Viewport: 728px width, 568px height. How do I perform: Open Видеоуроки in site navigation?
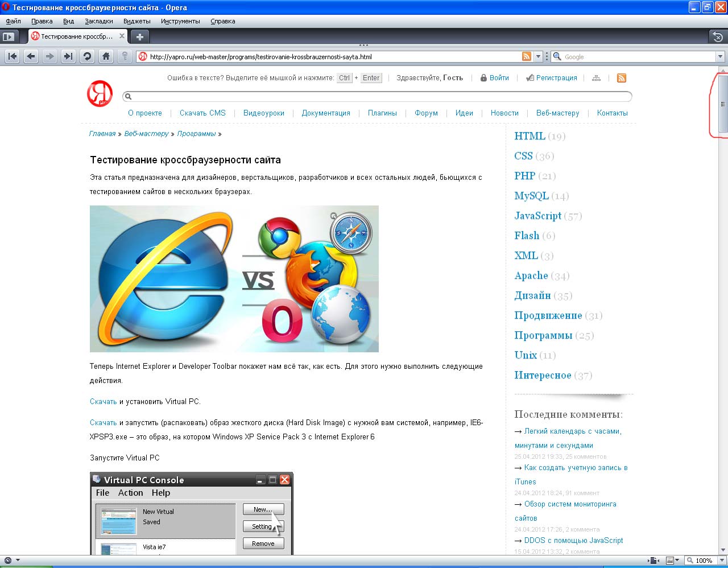tap(264, 113)
